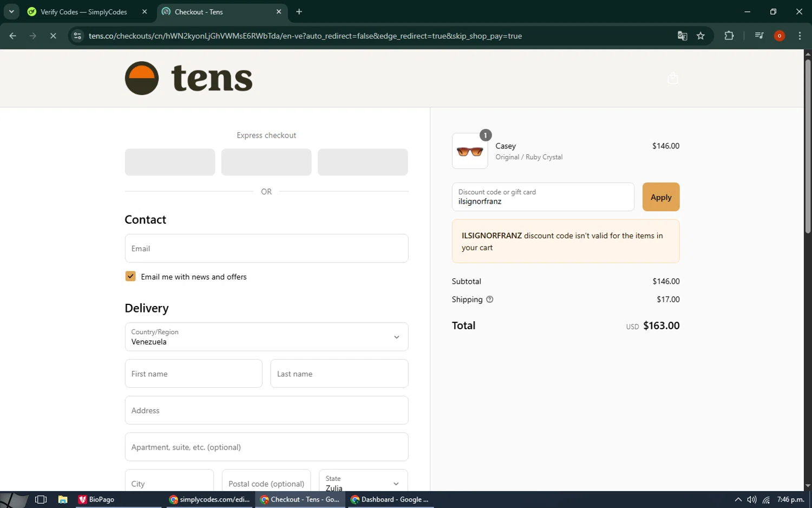The width and height of the screenshot is (812, 508).
Task: Click the invalid ILSIGNORFRANZ discount message
Action: click(x=566, y=242)
